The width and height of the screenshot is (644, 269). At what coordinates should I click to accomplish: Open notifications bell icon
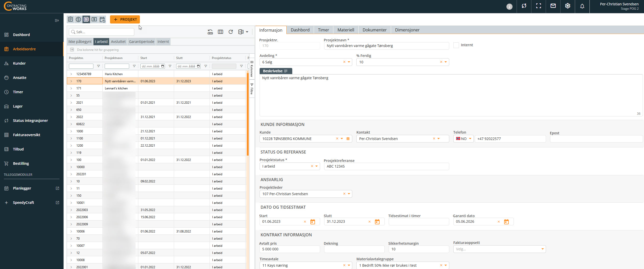582,6
